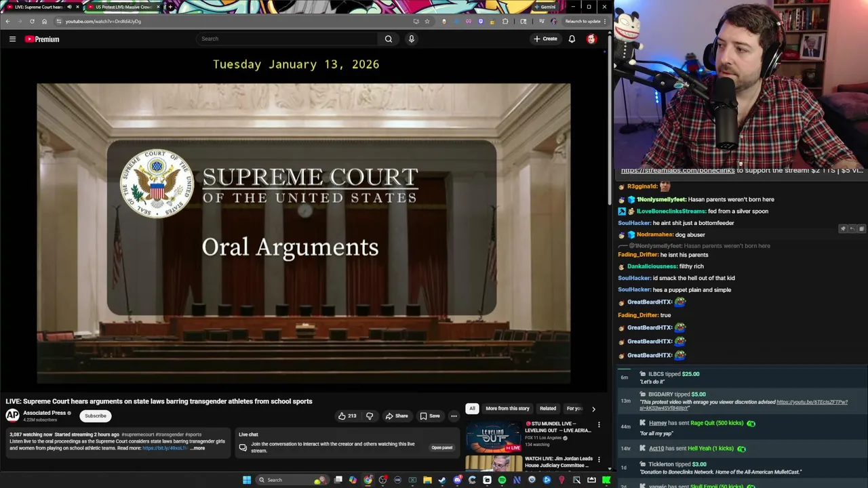Go to the YouTube Premium home logo
This screenshot has width=868, height=488.
42,39
